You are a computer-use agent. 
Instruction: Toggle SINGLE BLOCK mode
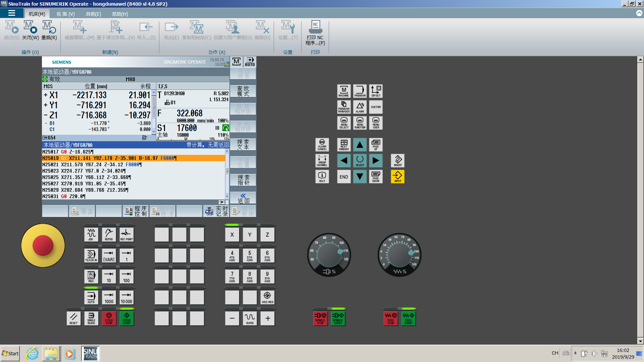coord(91,318)
